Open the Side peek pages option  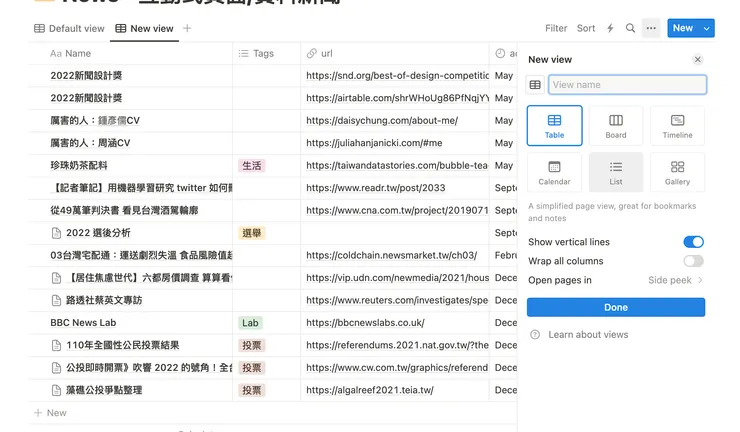pos(675,280)
